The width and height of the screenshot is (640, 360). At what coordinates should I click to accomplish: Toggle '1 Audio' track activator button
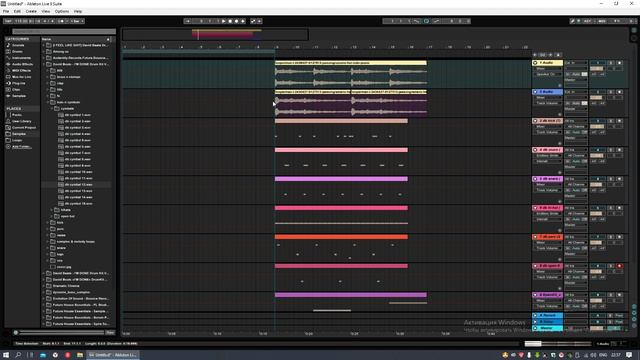(x=598, y=63)
